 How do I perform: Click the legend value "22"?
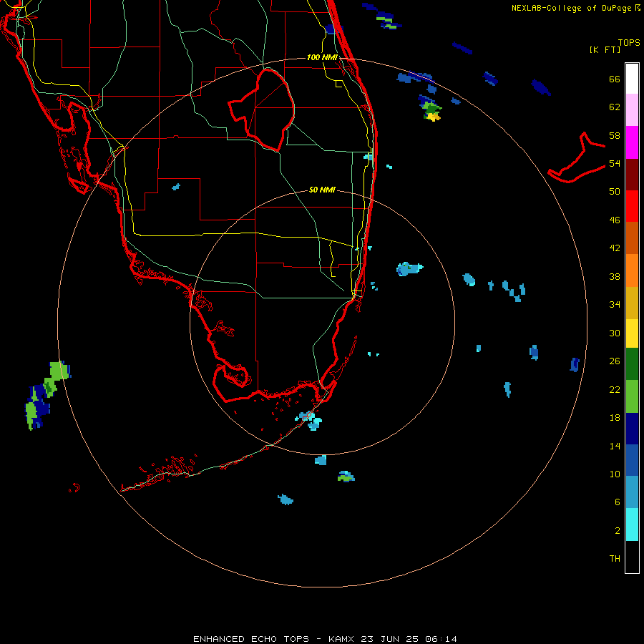(615, 389)
